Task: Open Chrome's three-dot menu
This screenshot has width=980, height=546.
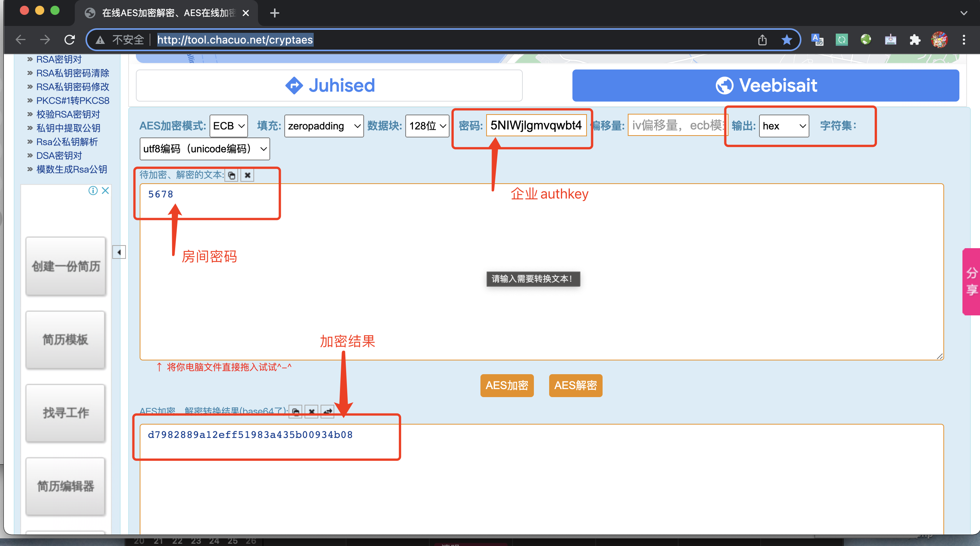Action: 965,39
